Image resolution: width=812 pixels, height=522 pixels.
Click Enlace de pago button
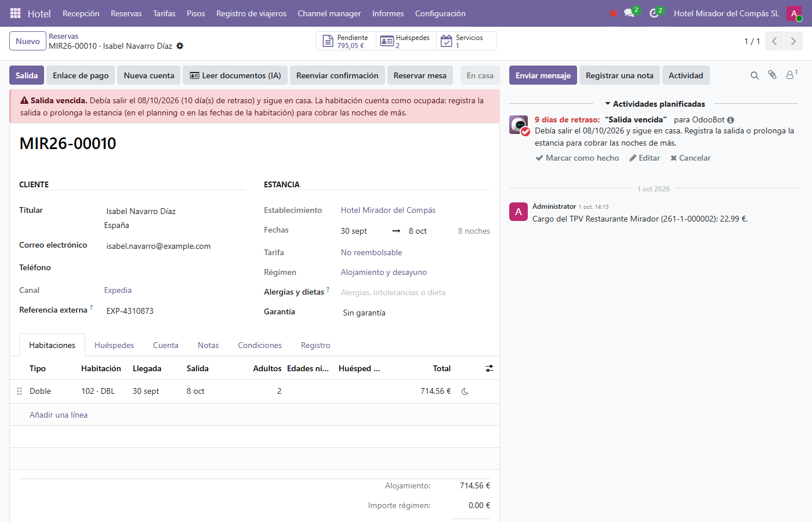(81, 75)
